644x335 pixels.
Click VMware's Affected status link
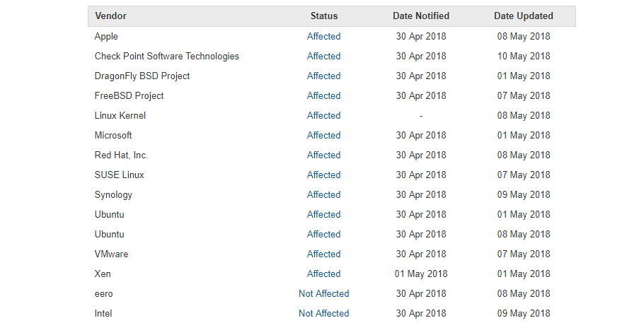323,254
